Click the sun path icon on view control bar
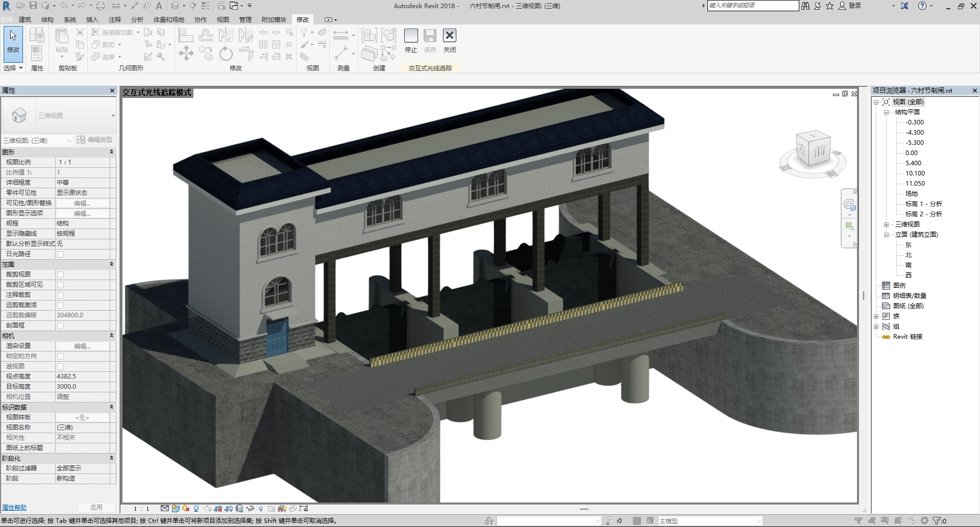 point(186,508)
